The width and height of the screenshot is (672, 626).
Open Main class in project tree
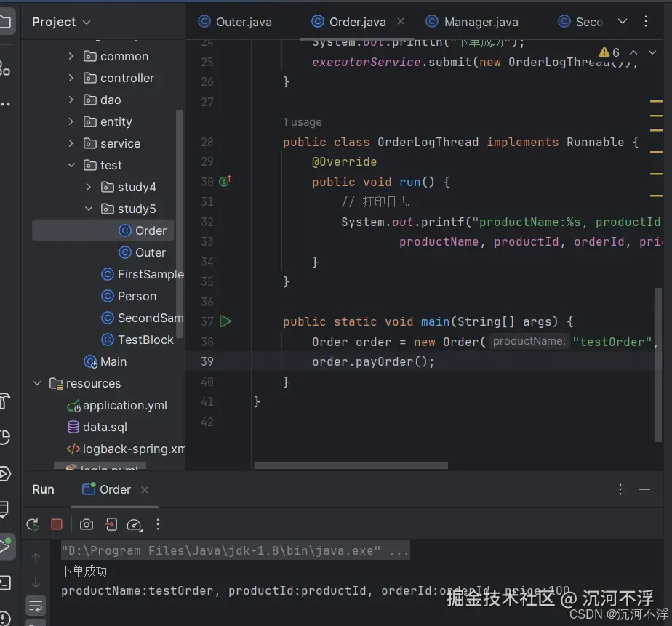pyautogui.click(x=105, y=361)
